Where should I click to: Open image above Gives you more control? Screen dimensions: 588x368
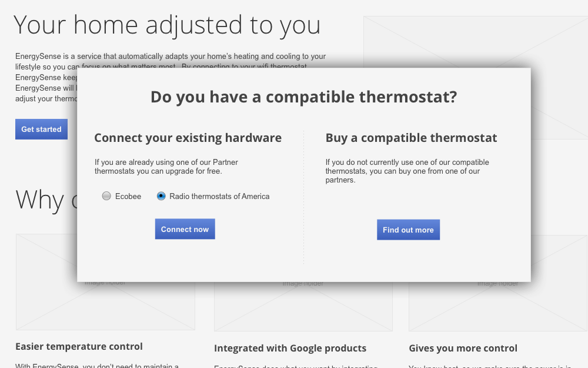[497, 306]
